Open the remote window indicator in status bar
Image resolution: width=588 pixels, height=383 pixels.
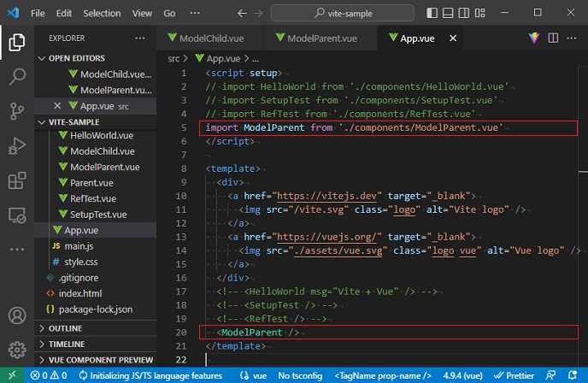12,375
